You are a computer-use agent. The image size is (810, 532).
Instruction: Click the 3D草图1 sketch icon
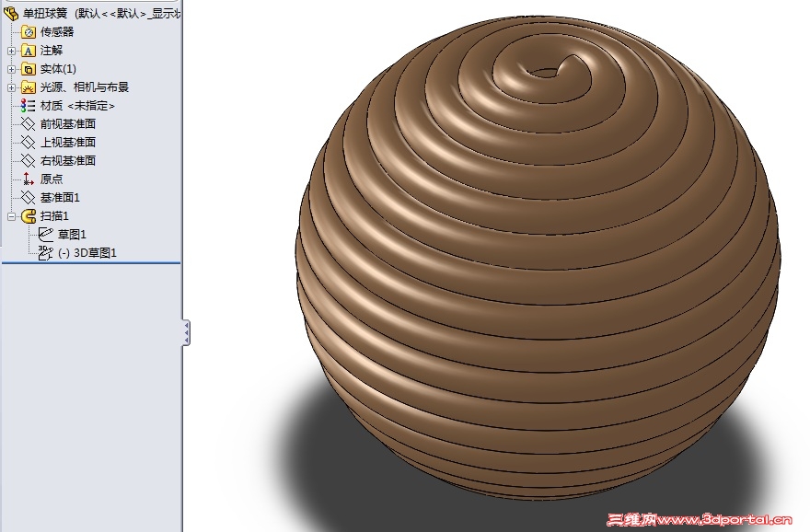[x=46, y=252]
